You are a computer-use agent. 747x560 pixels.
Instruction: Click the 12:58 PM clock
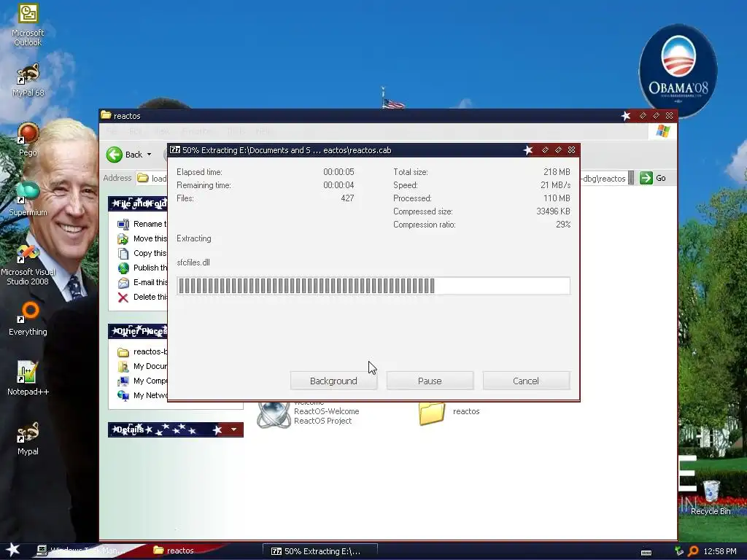(720, 551)
